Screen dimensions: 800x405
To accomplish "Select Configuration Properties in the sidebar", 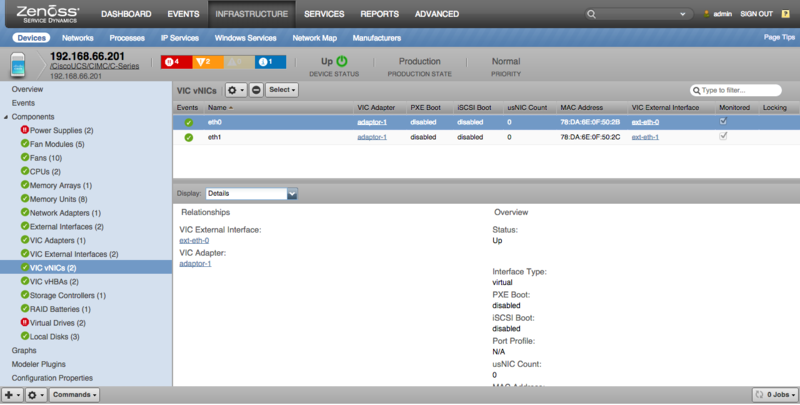I will (52, 378).
